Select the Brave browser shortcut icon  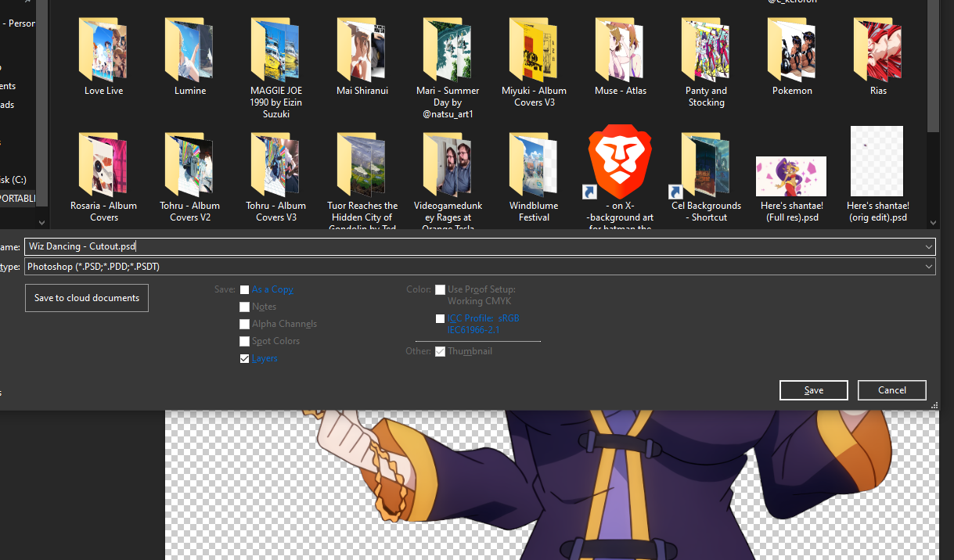(620, 163)
